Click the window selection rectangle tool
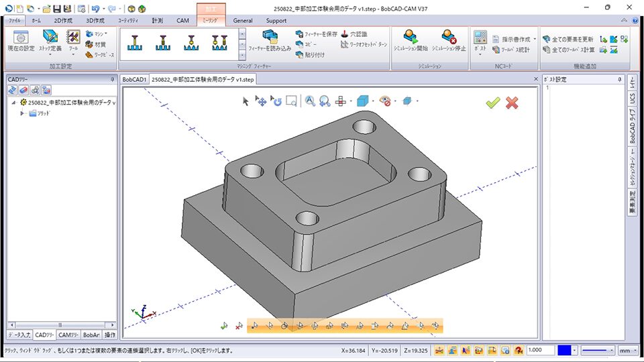This screenshot has width=644, height=362. click(291, 101)
